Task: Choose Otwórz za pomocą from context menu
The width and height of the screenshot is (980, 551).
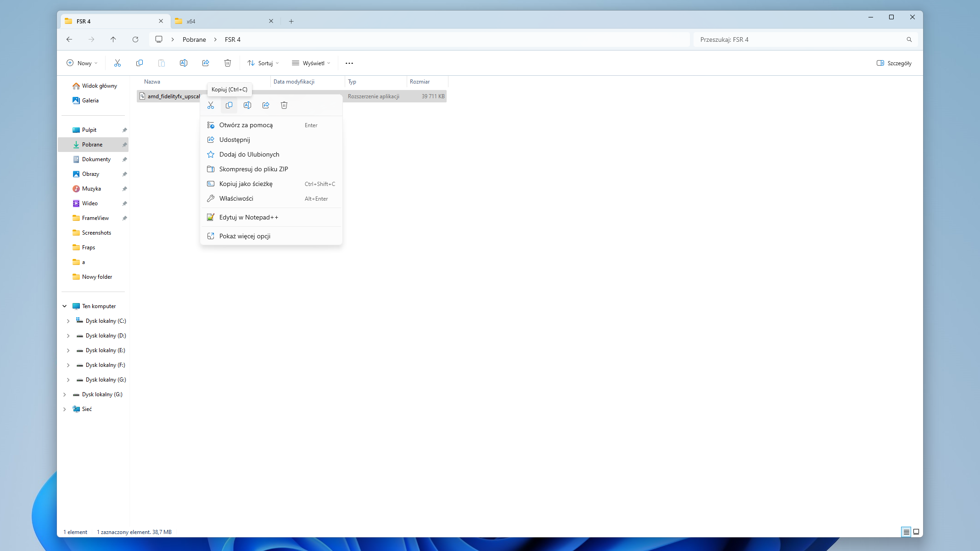Action: pyautogui.click(x=271, y=125)
